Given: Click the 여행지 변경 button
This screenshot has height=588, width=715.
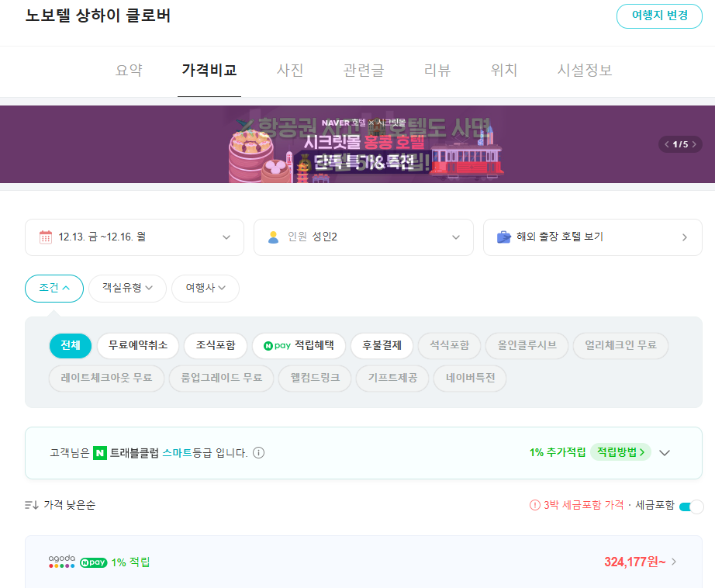Looking at the screenshot, I should coord(659,16).
